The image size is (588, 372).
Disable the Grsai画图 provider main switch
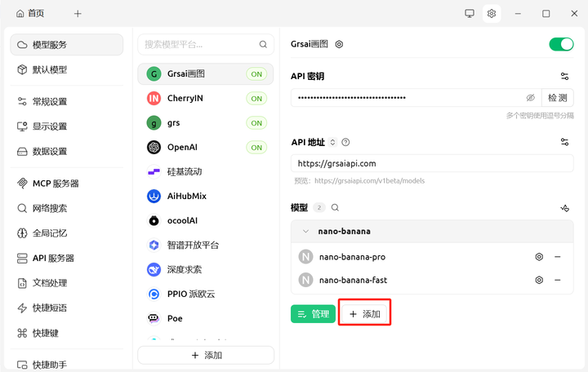(561, 44)
